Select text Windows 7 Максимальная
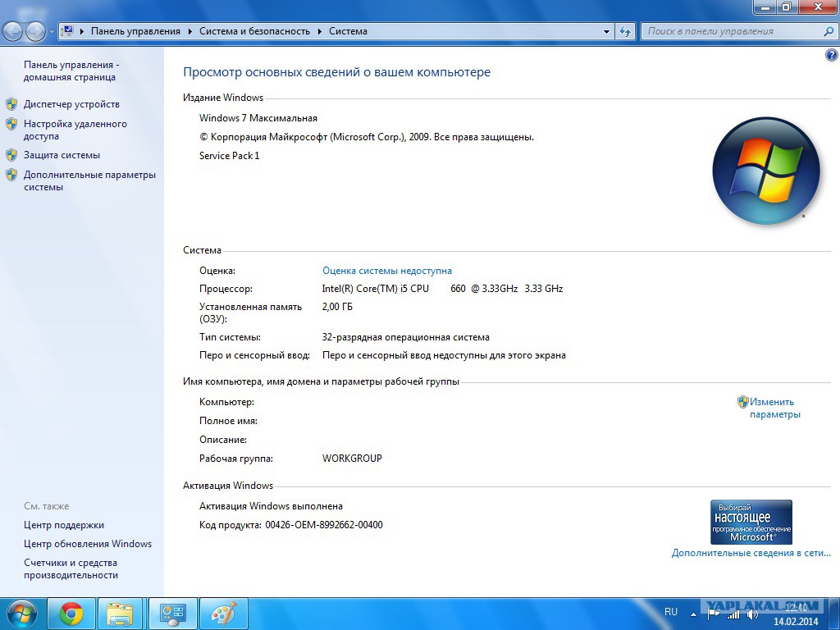 pos(258,118)
